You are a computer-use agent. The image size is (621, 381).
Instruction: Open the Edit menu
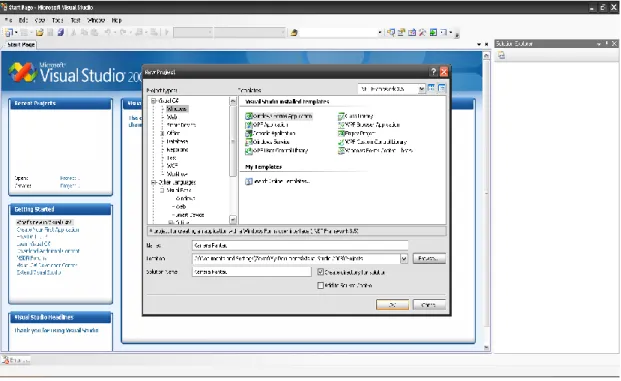click(x=23, y=20)
